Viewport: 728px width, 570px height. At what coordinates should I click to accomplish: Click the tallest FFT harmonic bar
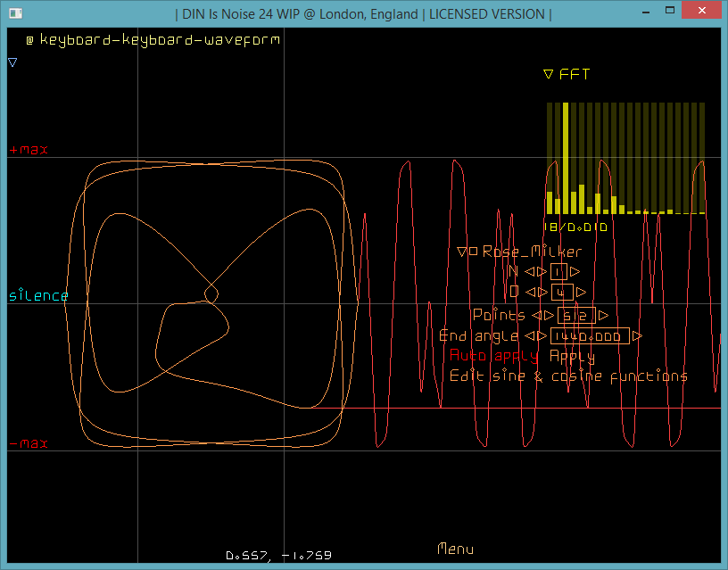(x=566, y=158)
